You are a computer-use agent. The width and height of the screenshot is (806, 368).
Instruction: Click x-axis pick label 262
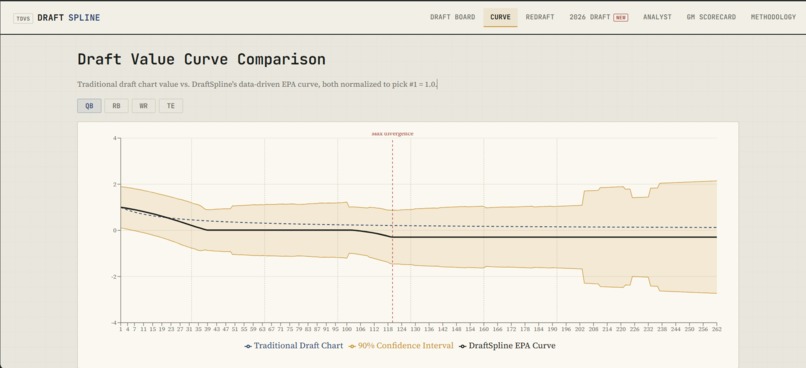coord(717,329)
